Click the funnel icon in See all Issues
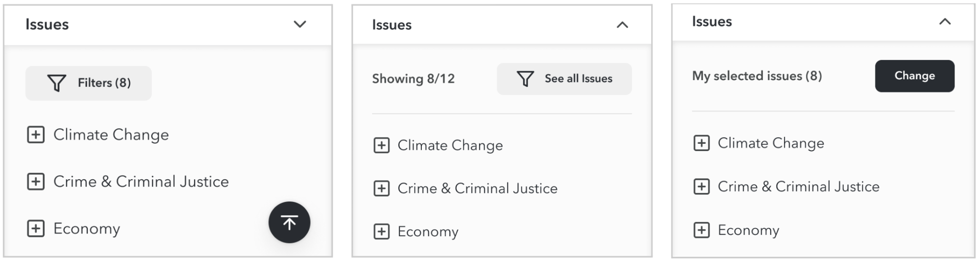This screenshot has width=980, height=263. (525, 79)
